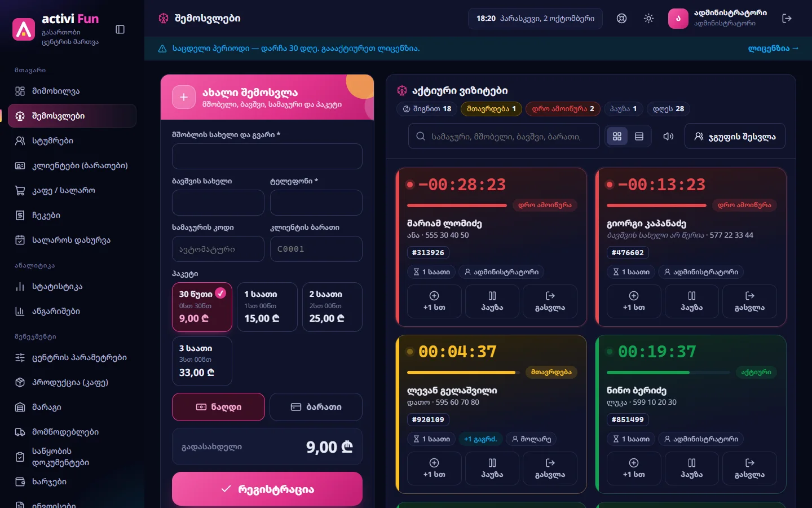Select the 30 წუთი package
The width and height of the screenshot is (812, 508).
tap(202, 307)
